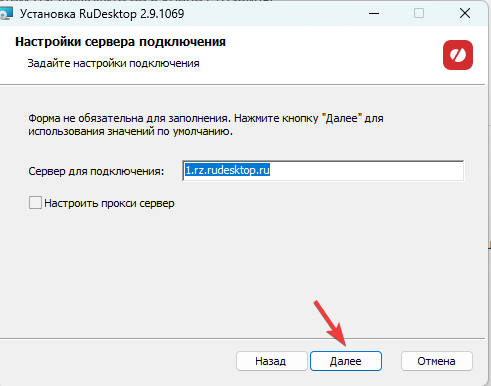Click the red RuDesktop logo icon
Screen dimensions: 491x386
(x=458, y=55)
